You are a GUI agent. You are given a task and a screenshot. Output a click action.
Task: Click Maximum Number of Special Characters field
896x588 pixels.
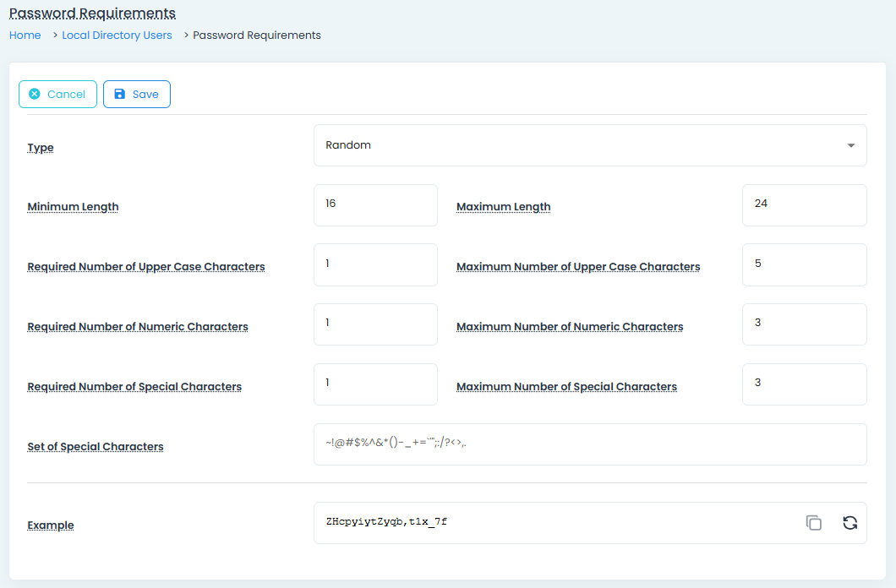coord(804,384)
